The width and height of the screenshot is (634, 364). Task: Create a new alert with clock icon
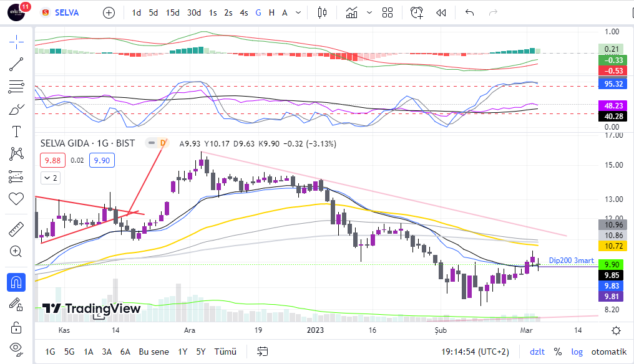(x=416, y=12)
